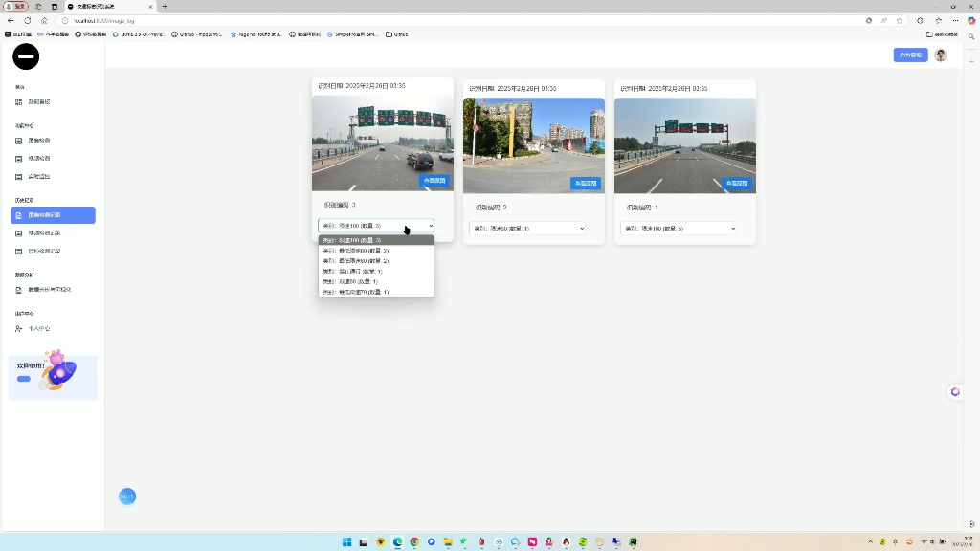This screenshot has height=551, width=980.
Task: Choose the 禁止通行 (数量: 1) option
Action: coord(376,271)
